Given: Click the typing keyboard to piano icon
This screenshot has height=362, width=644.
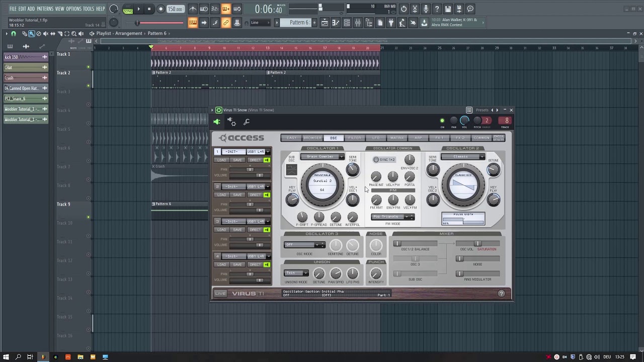Looking at the screenshot, I should click(x=193, y=23).
